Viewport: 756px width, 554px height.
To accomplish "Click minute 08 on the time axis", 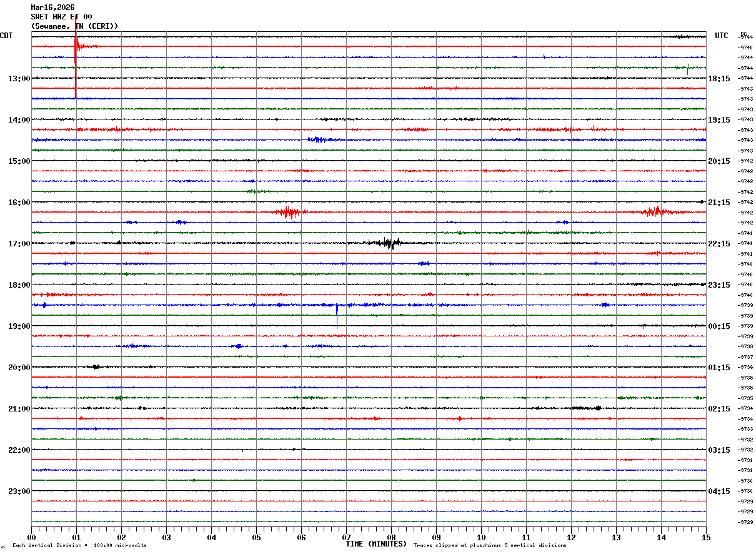I will [x=391, y=537].
